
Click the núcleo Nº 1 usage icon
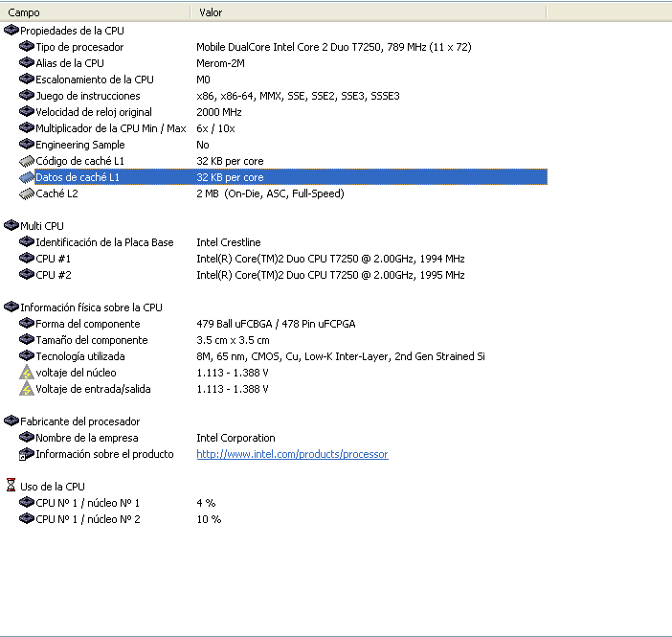(x=27, y=502)
